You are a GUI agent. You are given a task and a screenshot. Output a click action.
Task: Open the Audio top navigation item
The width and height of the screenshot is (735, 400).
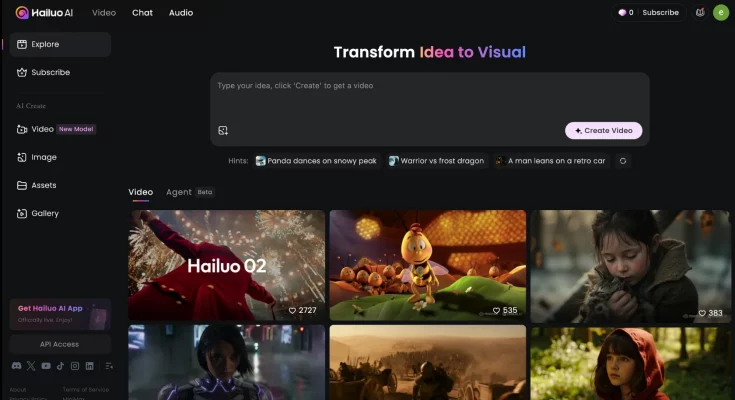[181, 13]
